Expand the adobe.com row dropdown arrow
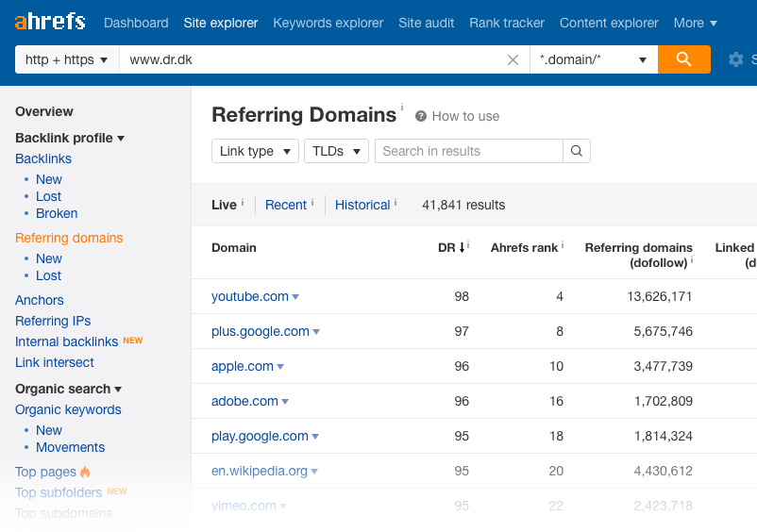The image size is (757, 532). click(x=285, y=401)
